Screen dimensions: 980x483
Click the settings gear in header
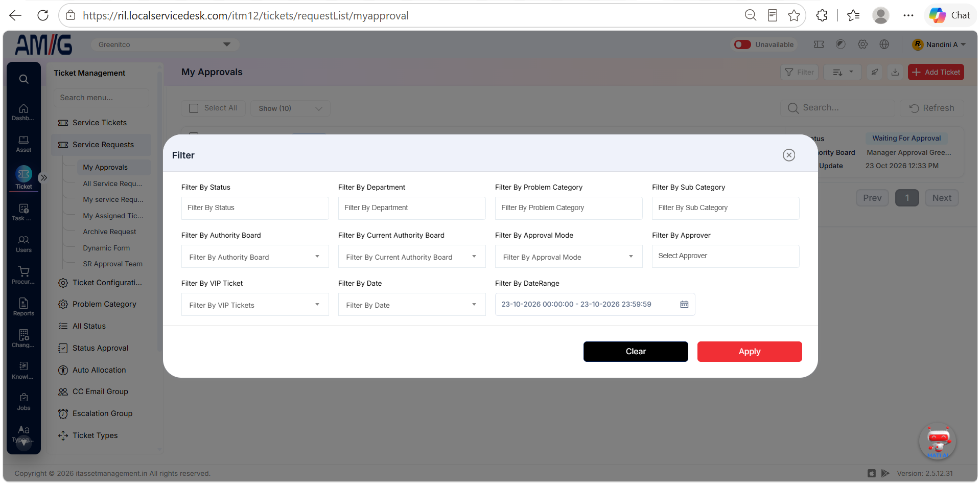862,44
